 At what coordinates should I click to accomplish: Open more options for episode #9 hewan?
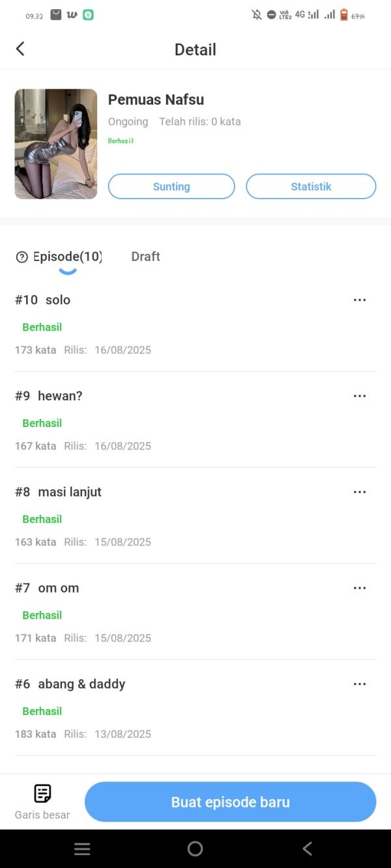tap(360, 396)
